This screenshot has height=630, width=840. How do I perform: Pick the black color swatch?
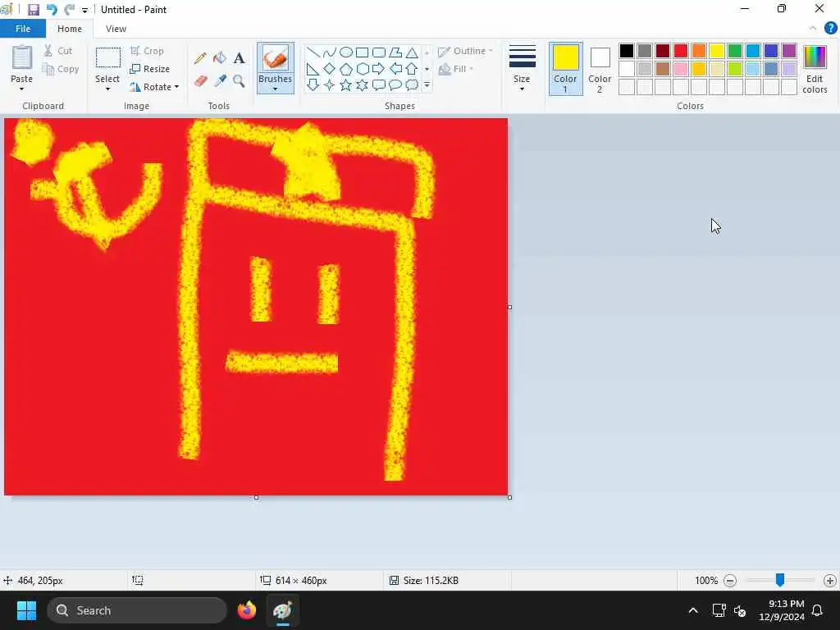[x=626, y=51]
